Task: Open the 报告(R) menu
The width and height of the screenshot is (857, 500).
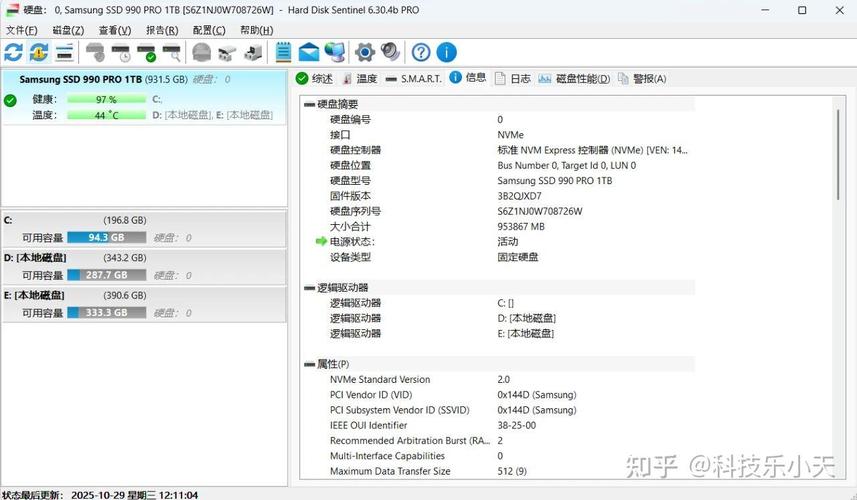Action: (x=162, y=30)
